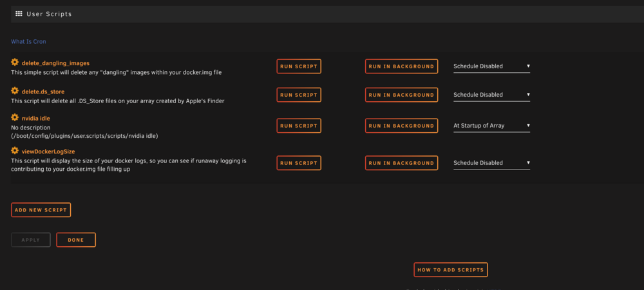Click the dangling images description text
This screenshot has height=290, width=644.
point(116,72)
